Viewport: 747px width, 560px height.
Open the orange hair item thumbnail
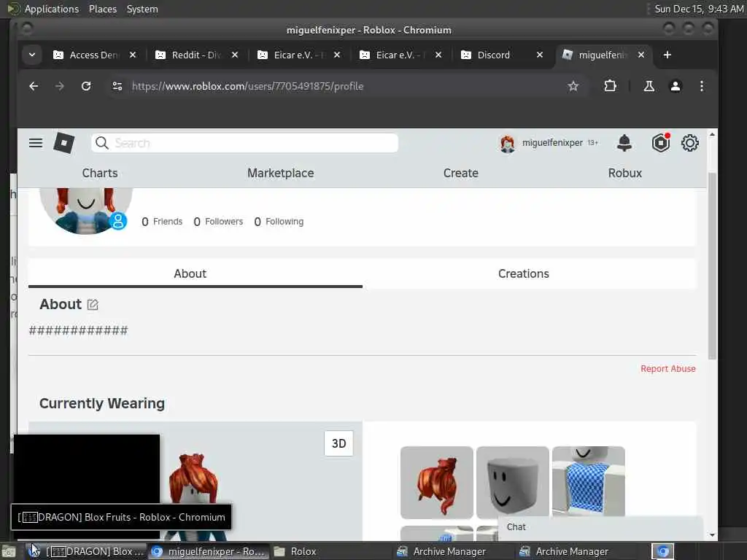437,483
